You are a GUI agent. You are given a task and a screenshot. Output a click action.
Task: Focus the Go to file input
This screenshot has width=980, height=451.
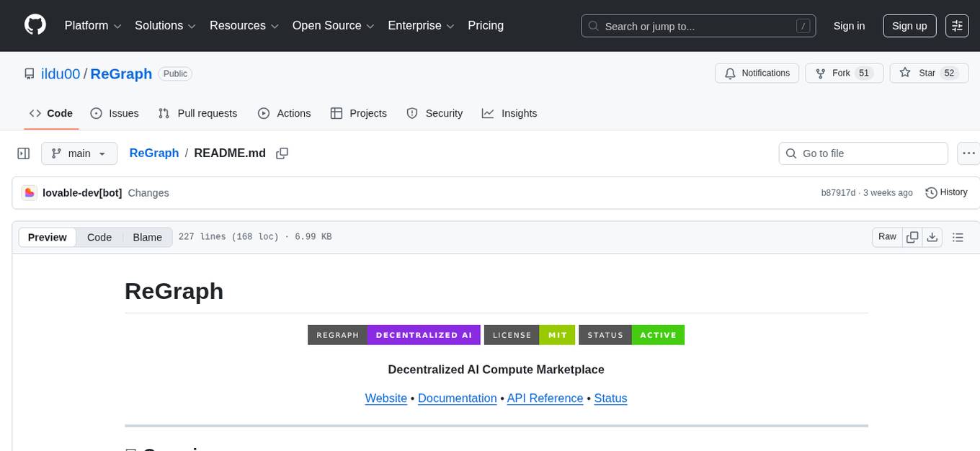872,153
